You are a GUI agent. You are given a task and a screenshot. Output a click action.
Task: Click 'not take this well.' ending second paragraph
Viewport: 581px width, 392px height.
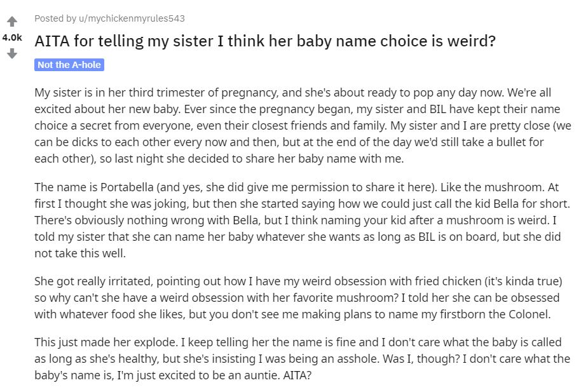[x=80, y=253]
